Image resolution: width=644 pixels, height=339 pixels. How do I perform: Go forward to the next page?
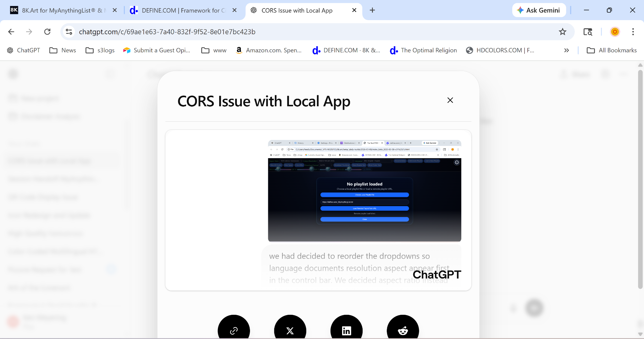pos(29,32)
